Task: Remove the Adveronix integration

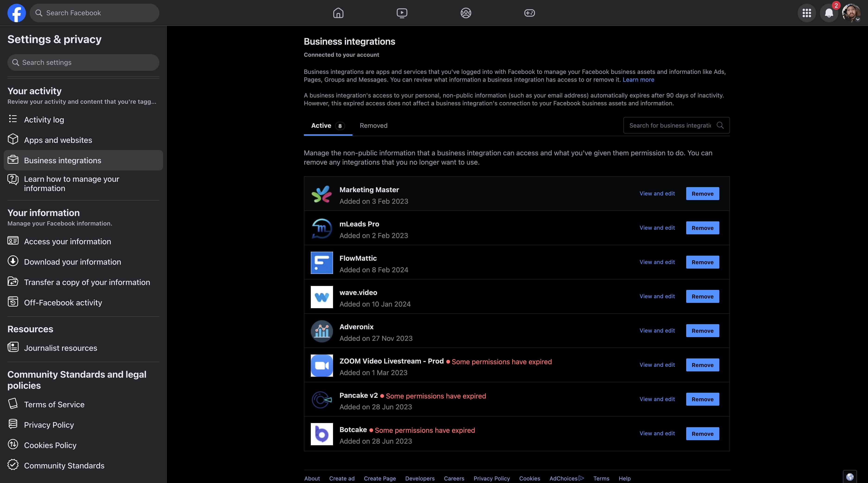Action: coord(703,331)
